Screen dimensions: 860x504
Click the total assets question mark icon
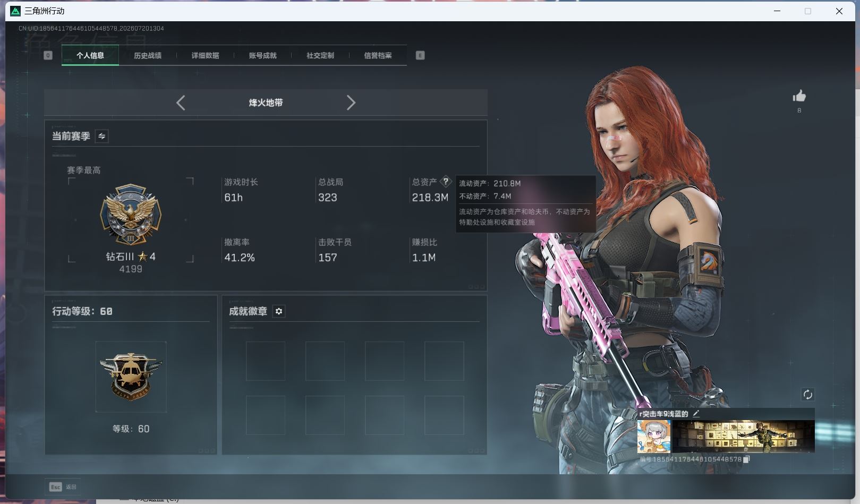pos(446,181)
